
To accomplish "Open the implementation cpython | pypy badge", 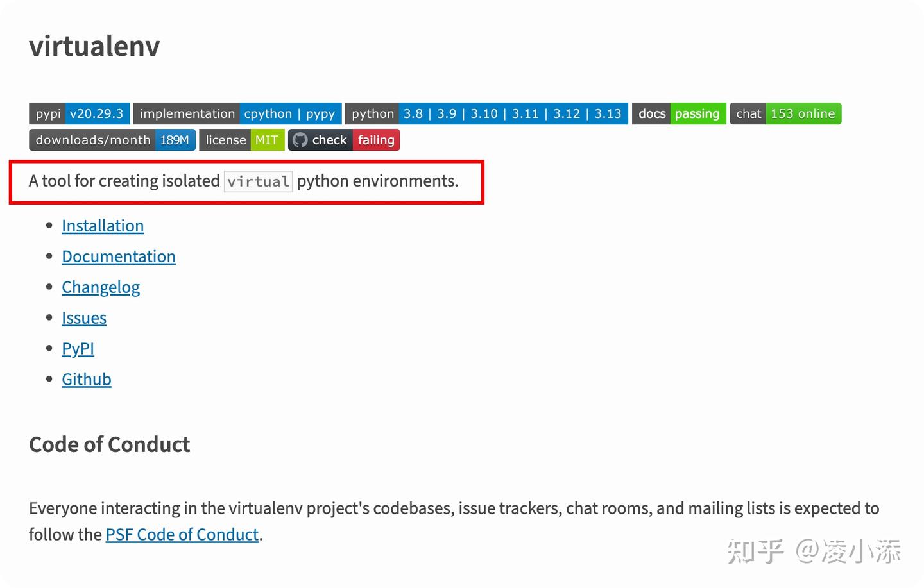I will 237,113.
